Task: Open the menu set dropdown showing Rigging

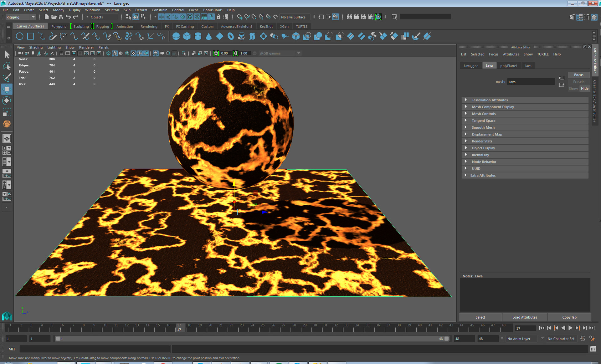Action: click(21, 17)
